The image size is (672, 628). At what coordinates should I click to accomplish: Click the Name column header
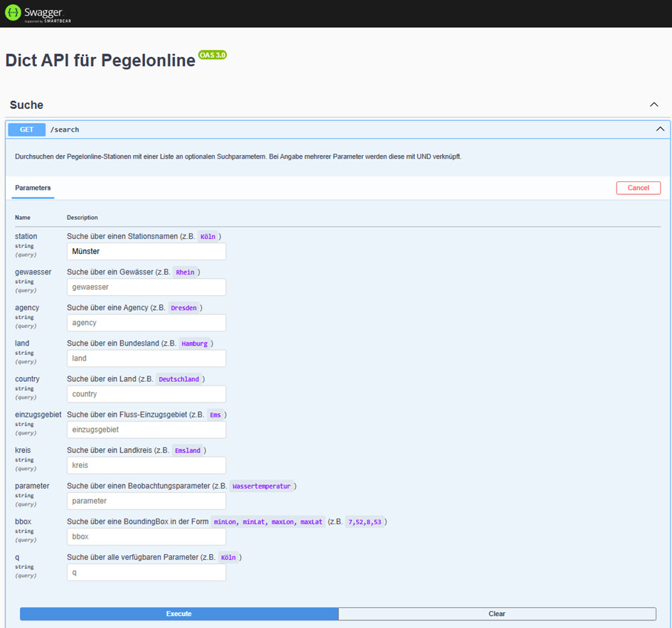coord(23,218)
